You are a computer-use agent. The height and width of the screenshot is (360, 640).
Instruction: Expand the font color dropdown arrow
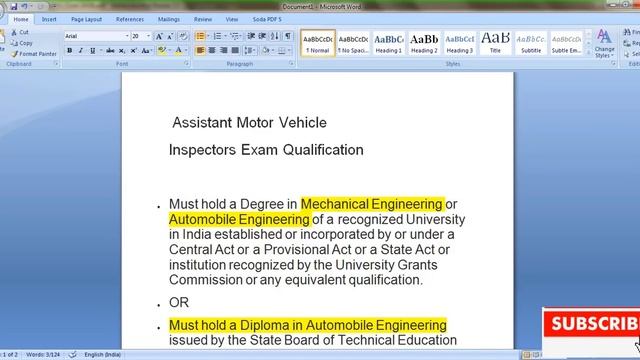click(x=186, y=51)
